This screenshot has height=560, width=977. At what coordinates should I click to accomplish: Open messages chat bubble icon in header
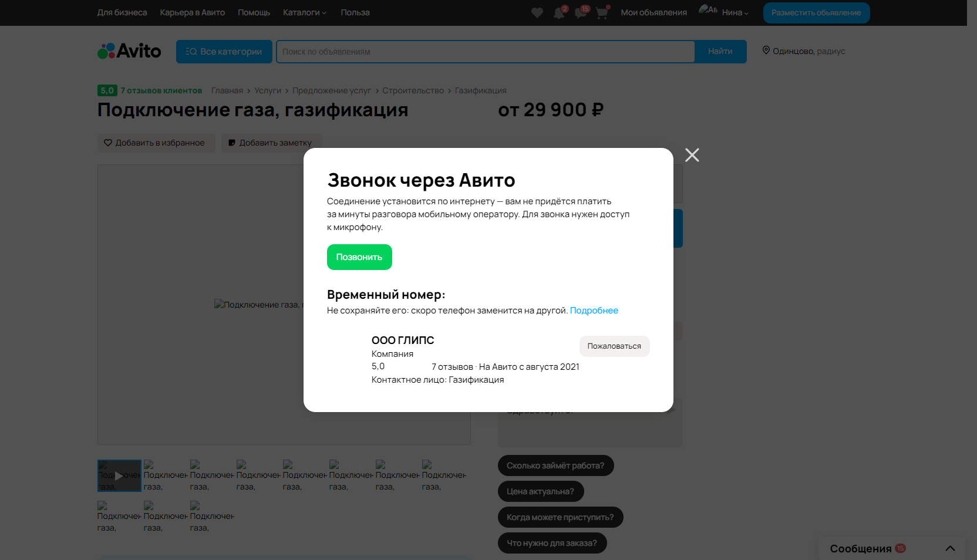point(581,13)
